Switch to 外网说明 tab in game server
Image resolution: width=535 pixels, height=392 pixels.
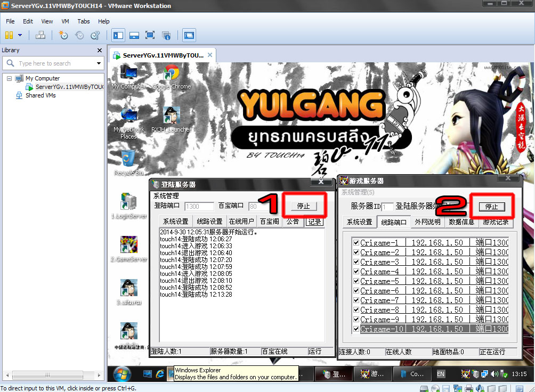(427, 222)
